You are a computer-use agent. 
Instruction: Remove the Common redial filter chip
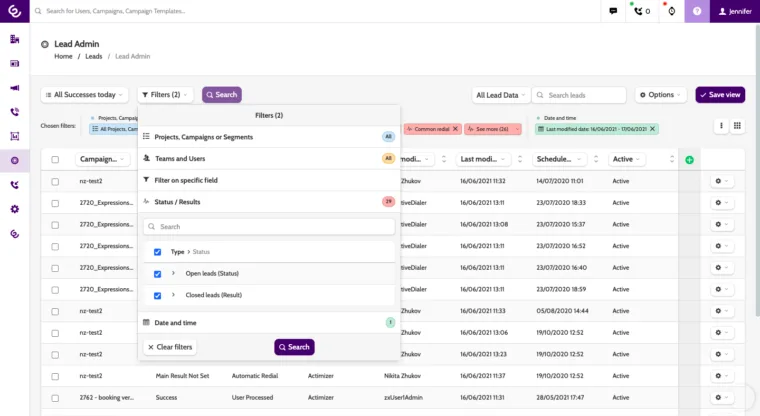coord(455,129)
